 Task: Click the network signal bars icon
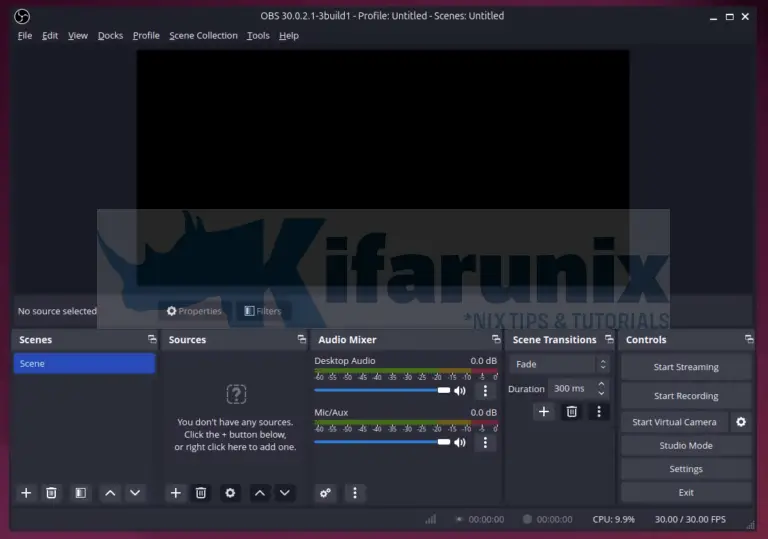[x=431, y=519]
